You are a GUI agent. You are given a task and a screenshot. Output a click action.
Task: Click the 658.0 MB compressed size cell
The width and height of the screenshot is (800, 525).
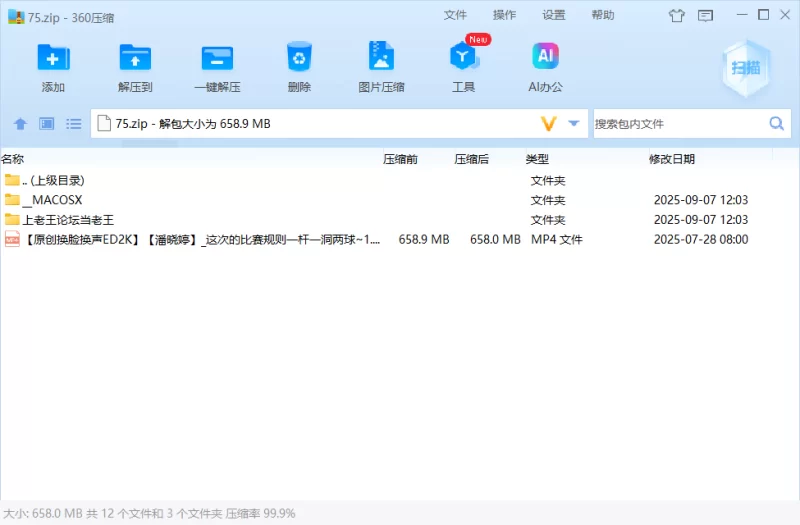pyautogui.click(x=495, y=239)
